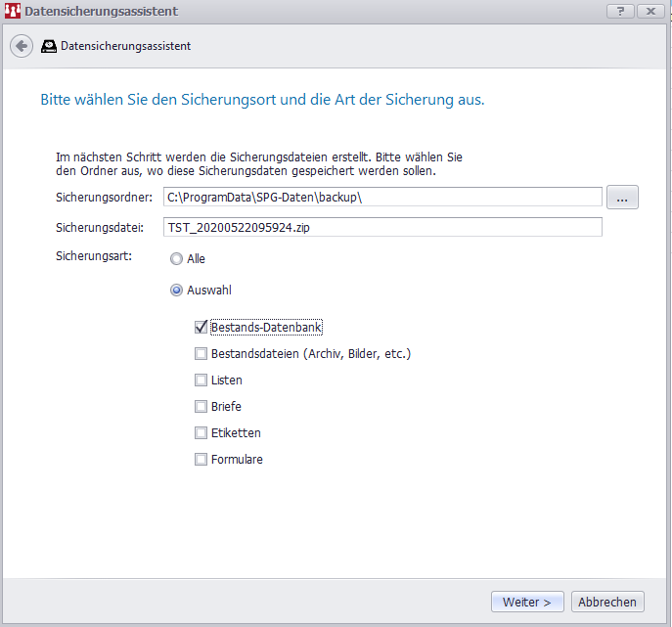Uncheck the Bestands-Datenbank checkbox
This screenshot has width=672, height=627.
tap(202, 327)
